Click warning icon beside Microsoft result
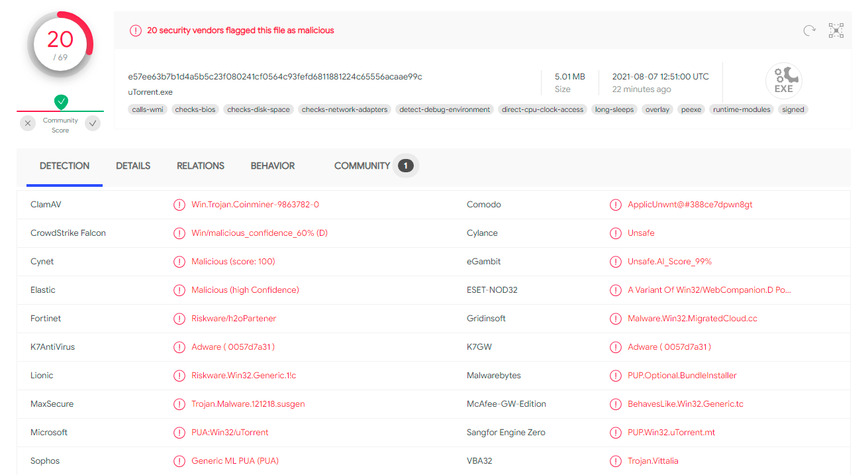Screen dimensions: 868x475 point(179,433)
